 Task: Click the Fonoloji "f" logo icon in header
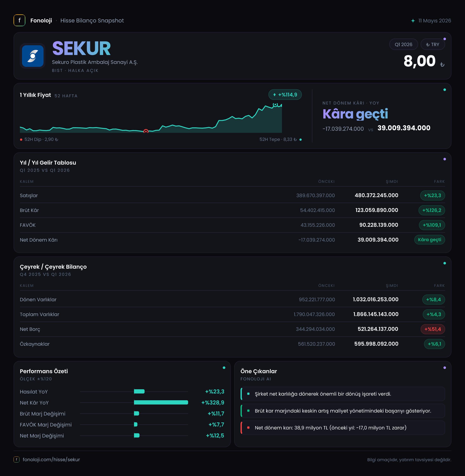(x=19, y=20)
